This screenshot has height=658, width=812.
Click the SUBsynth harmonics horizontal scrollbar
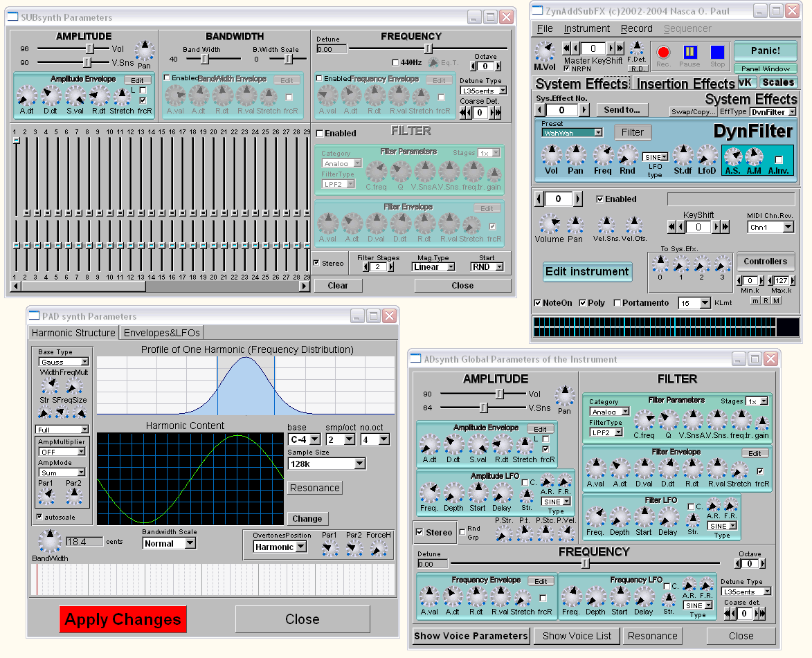point(160,286)
